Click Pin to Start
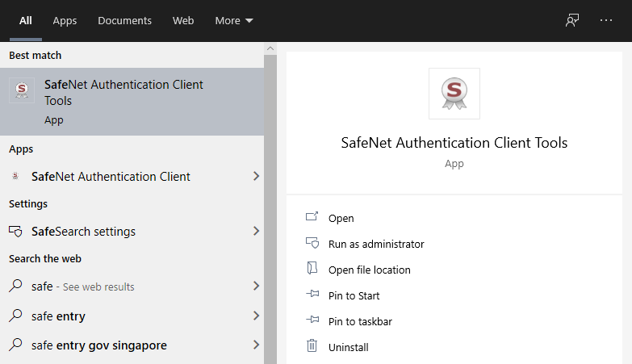Image resolution: width=632 pixels, height=364 pixels. [x=354, y=295]
